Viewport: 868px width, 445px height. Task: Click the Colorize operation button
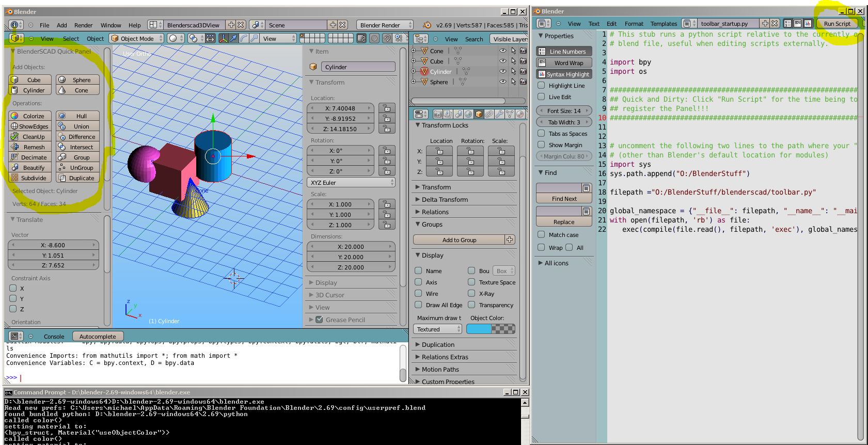point(30,116)
